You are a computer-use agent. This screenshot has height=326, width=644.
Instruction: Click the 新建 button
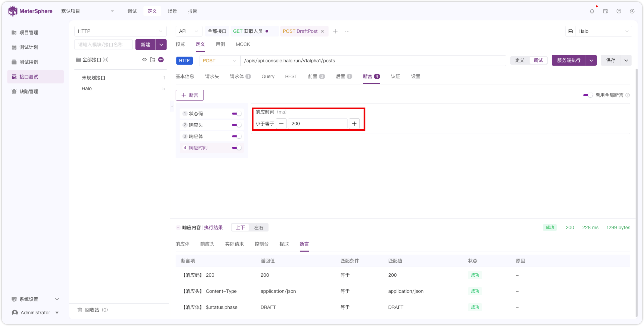(x=145, y=45)
